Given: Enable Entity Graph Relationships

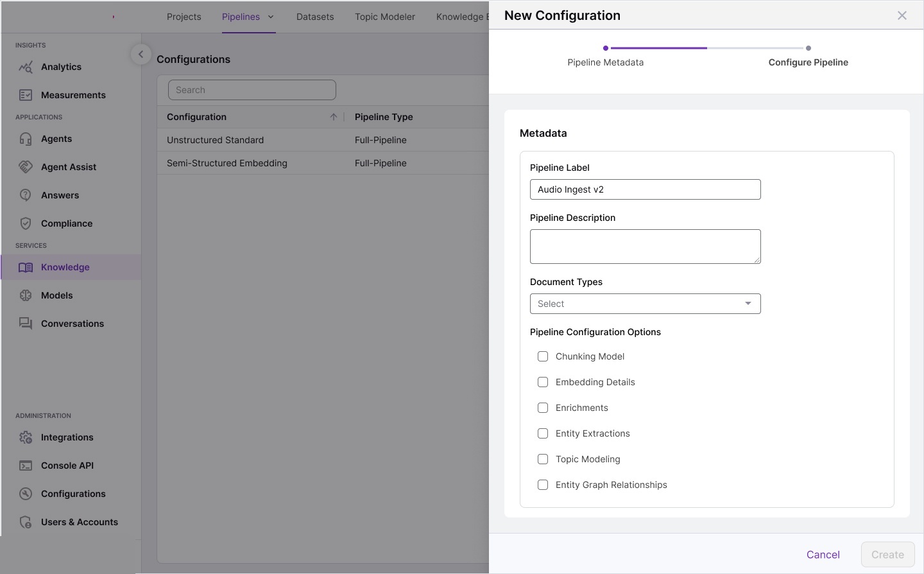Looking at the screenshot, I should 543,485.
